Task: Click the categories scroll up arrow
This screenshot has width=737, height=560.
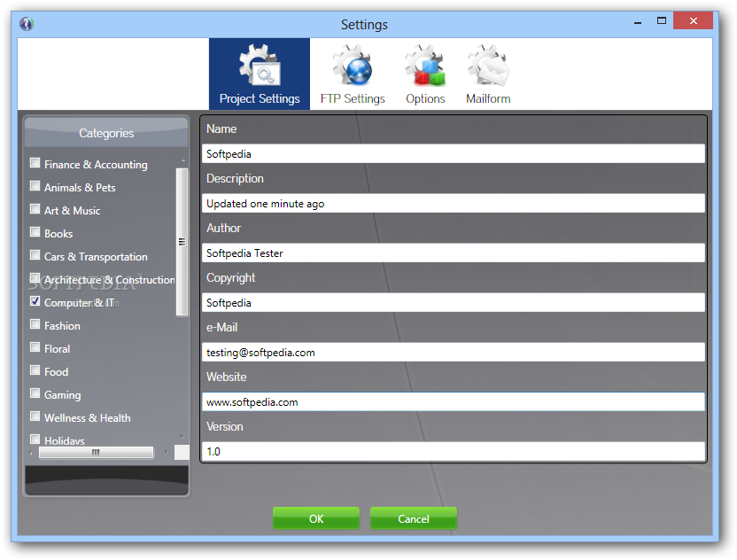Action: pyautogui.click(x=182, y=161)
